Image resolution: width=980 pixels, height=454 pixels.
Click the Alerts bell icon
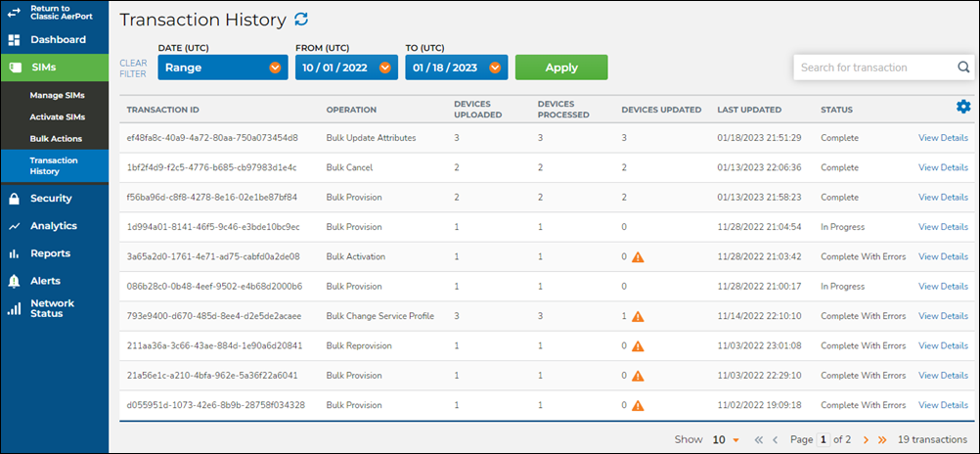[x=14, y=282]
